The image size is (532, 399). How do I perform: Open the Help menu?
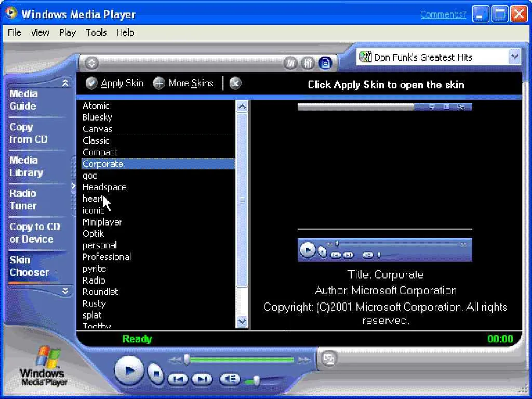pos(126,33)
